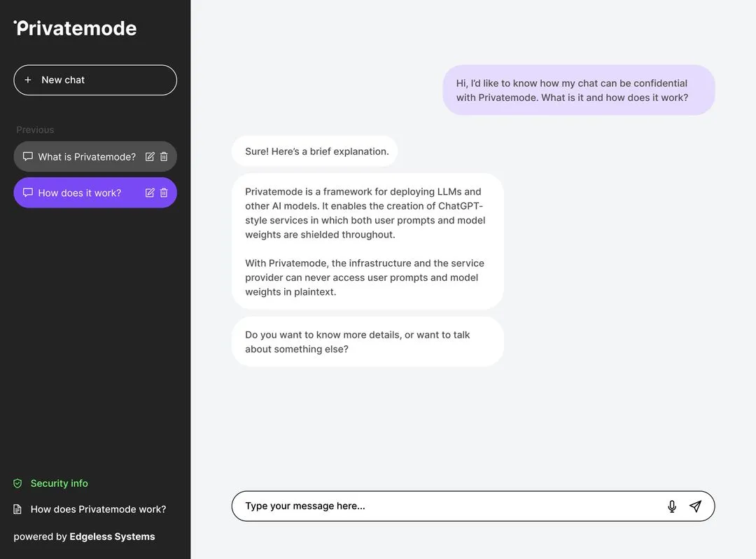Open "How does Privatemode work?" in the sidebar footer

tap(98, 509)
